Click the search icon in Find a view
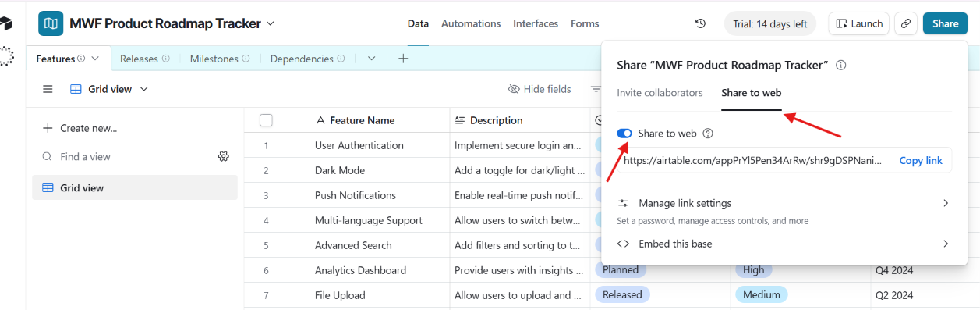The image size is (980, 310). [48, 157]
